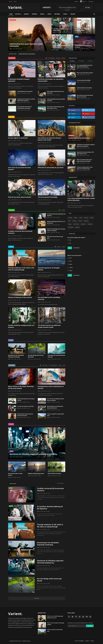Click the 'quitting' tag
This screenshot has width=103, height=644.
70,217
